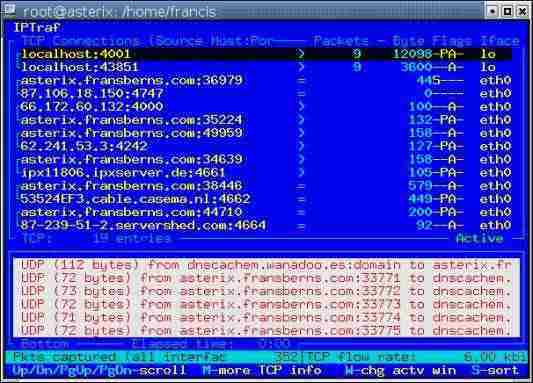Click the Active window indicator
Image resolution: width=533 pixels, height=383 pixels.
(479, 238)
